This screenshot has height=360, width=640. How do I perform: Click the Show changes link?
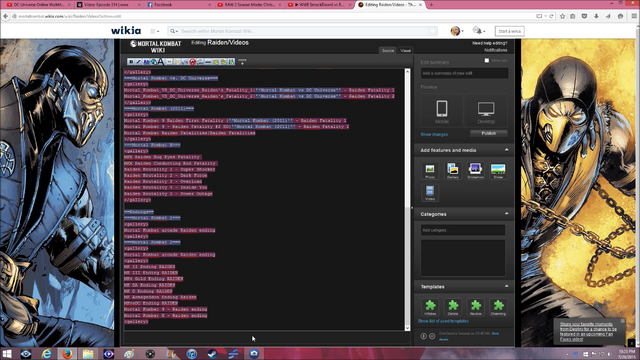(x=434, y=134)
